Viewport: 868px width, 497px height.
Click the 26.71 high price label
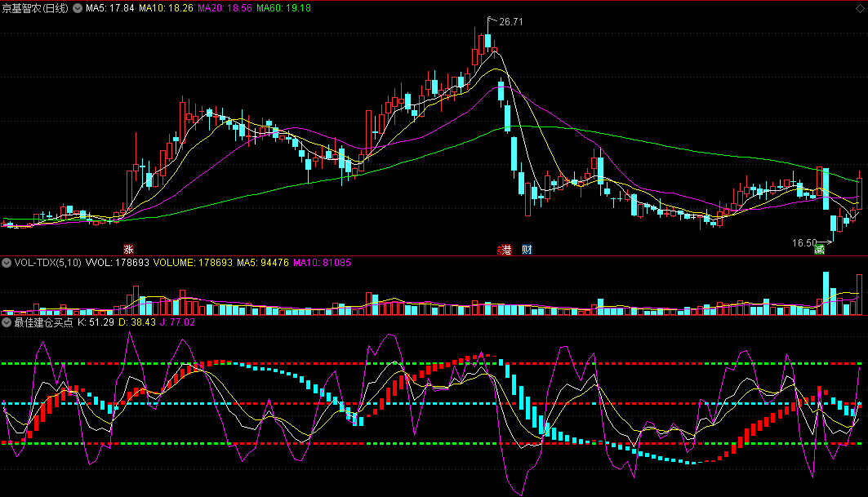(511, 22)
